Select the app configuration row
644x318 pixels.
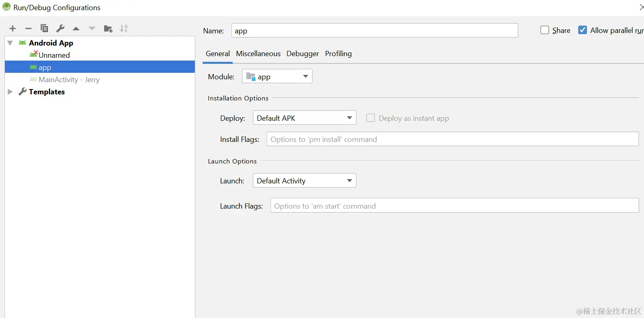pos(100,67)
